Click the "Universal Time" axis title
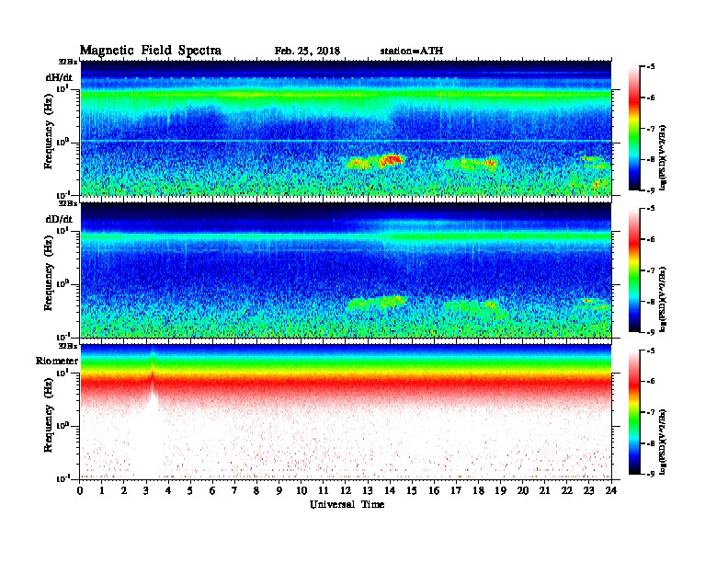Screen dimensions: 728x563 pos(347,504)
